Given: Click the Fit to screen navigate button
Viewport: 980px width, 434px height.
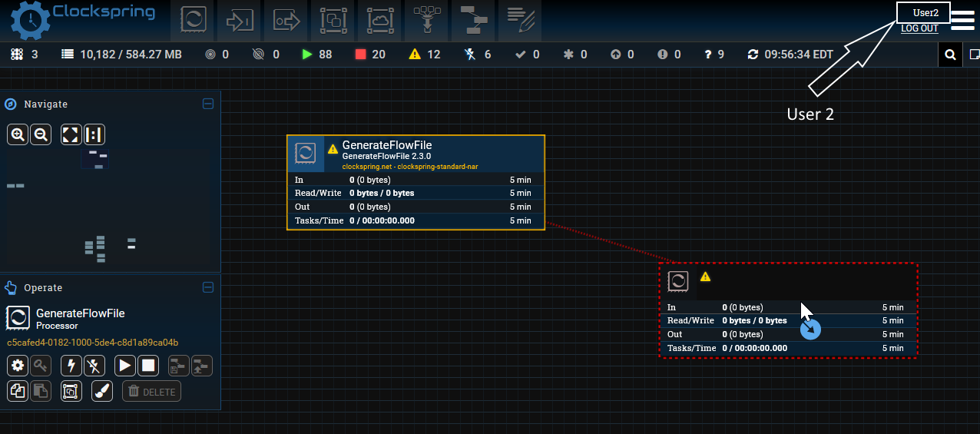Looking at the screenshot, I should coord(71,135).
